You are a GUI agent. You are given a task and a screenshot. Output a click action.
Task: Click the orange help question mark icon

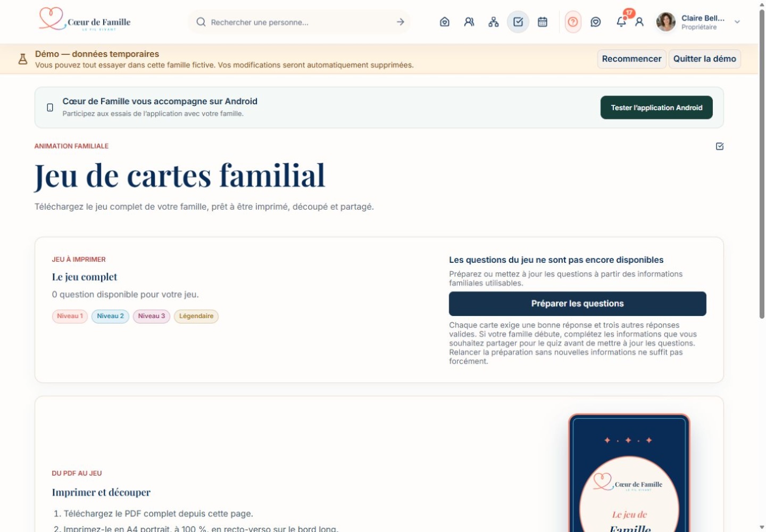[573, 22]
